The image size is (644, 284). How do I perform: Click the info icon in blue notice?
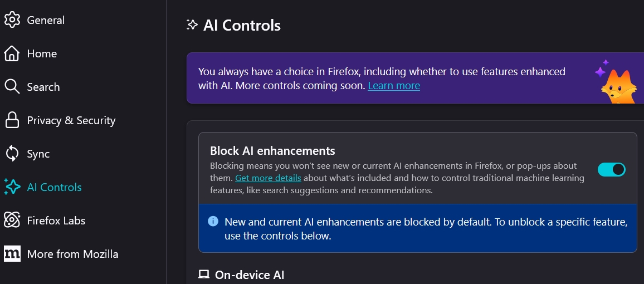[213, 222]
